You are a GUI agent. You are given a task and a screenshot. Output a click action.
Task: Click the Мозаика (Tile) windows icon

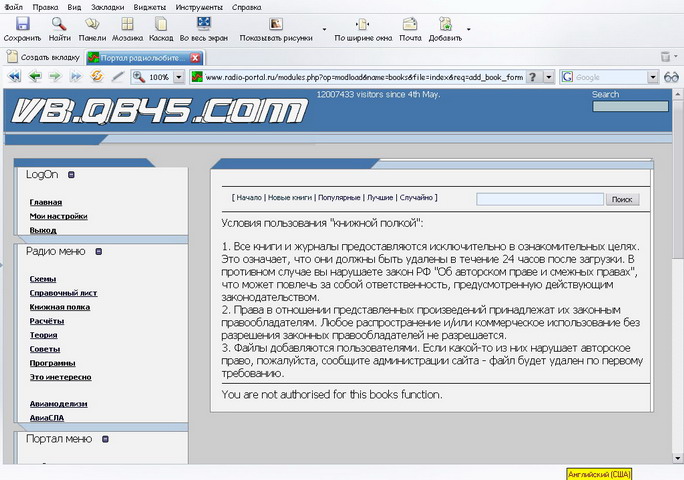coord(127,24)
